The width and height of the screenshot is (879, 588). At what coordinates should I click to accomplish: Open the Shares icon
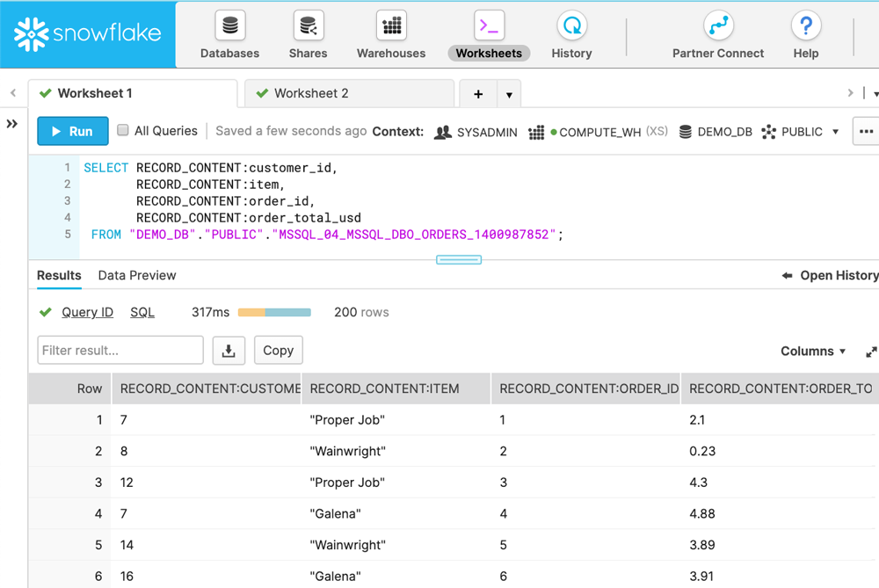309,25
